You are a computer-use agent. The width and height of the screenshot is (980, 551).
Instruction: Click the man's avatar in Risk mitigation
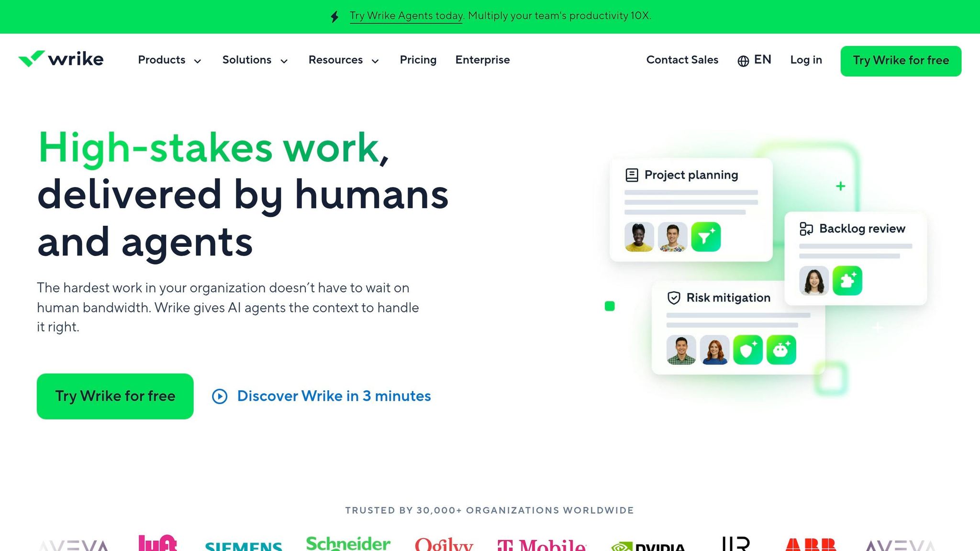click(x=681, y=350)
